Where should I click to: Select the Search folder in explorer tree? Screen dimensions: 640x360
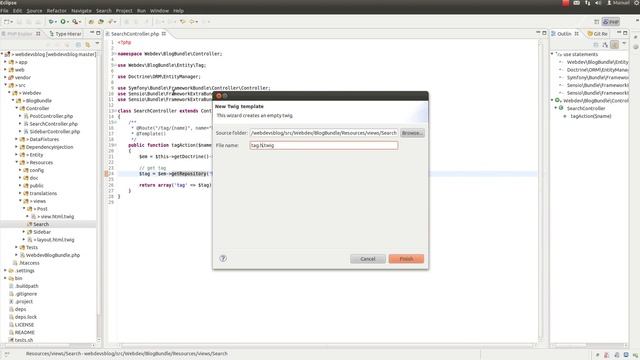click(41, 224)
